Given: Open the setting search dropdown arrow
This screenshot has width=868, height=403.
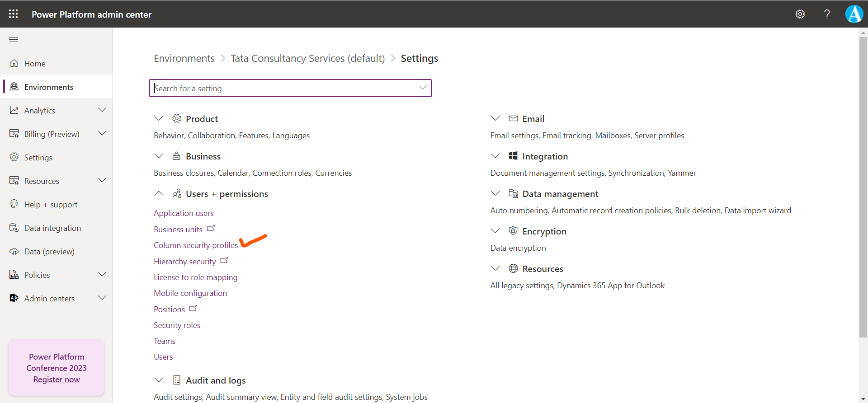Looking at the screenshot, I should [x=422, y=88].
